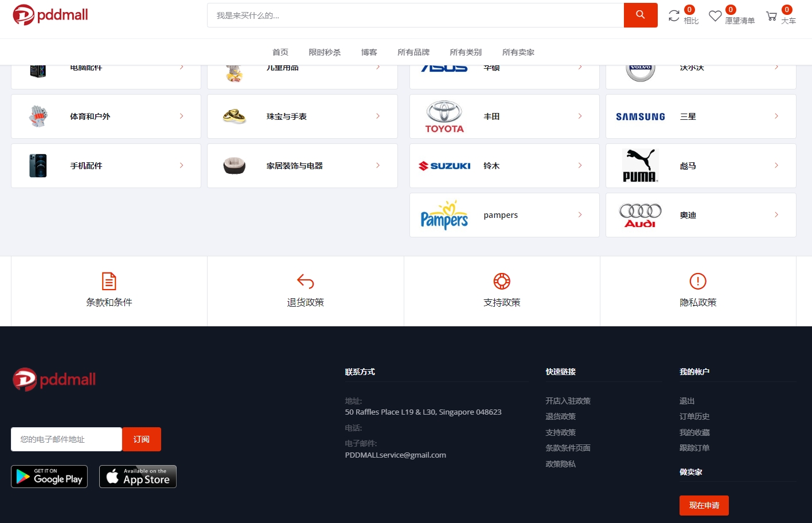
Task: Click the Audi brand logo
Action: 641,215
